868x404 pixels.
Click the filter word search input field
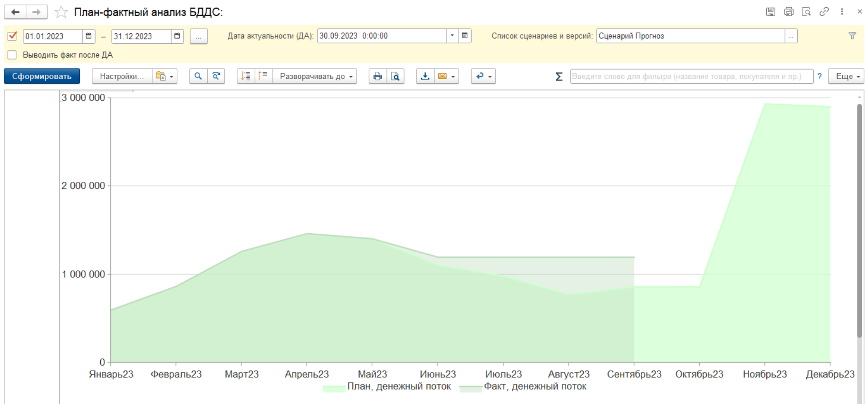coord(691,76)
